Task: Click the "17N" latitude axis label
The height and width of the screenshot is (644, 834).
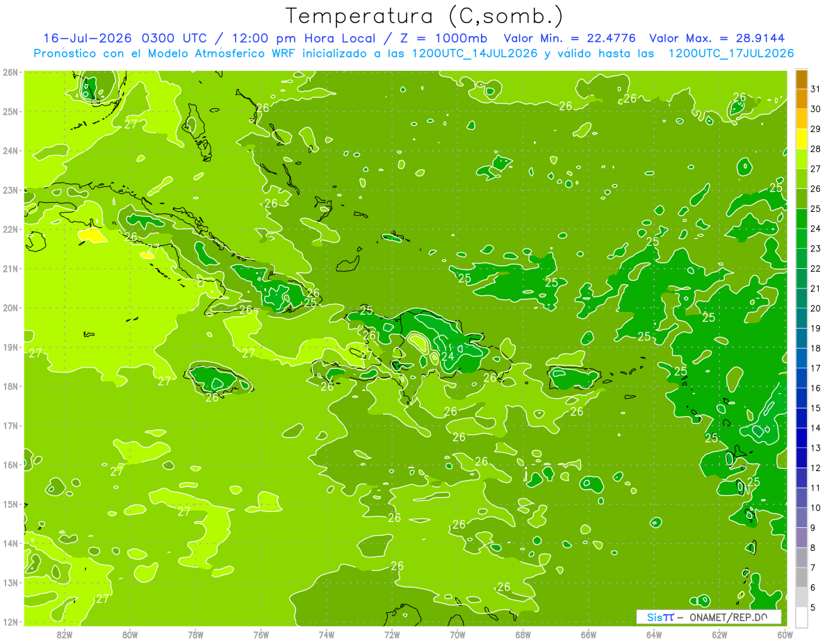Action: coord(10,425)
